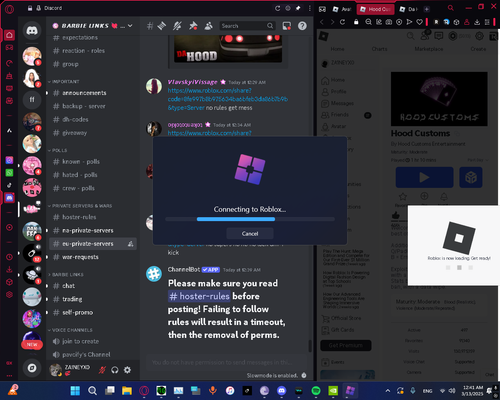Open Opera downloads icon in toolbar
Viewport: 500px width, 400px height.
pyautogui.click(x=477, y=22)
